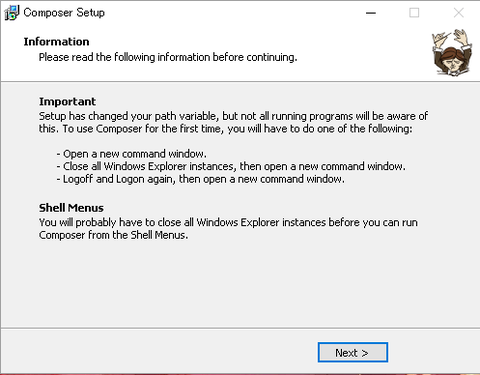Viewport: 480px width, 375px height.
Task: Click 'Open a new command window.' line
Action: coord(131,154)
